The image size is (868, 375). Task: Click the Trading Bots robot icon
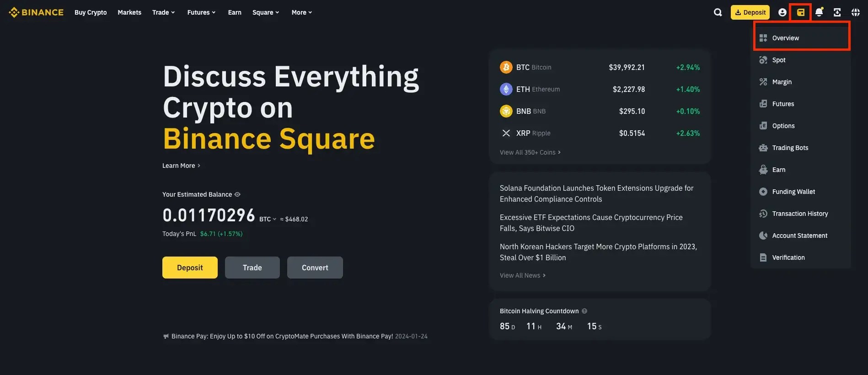763,148
